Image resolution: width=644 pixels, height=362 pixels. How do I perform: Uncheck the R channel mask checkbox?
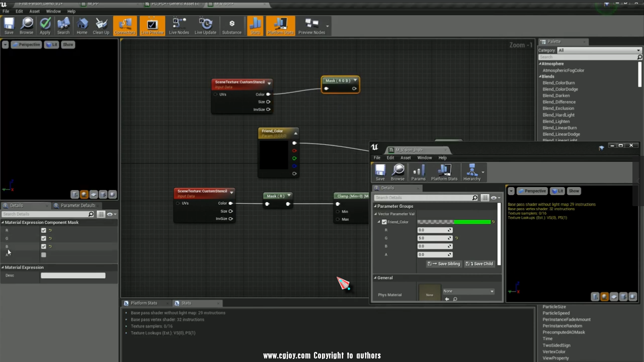click(43, 230)
